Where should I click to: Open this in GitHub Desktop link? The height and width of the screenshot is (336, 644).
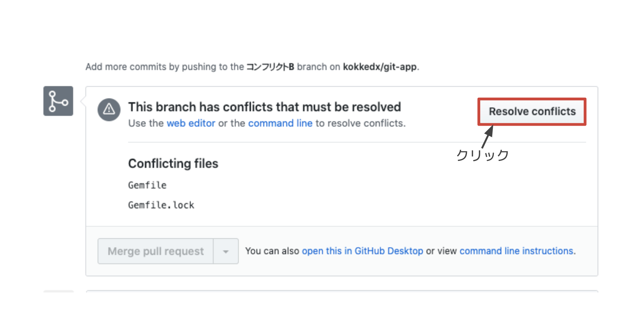point(362,251)
